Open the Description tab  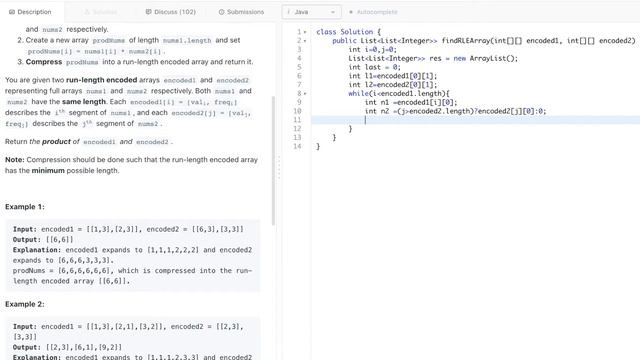(30, 12)
